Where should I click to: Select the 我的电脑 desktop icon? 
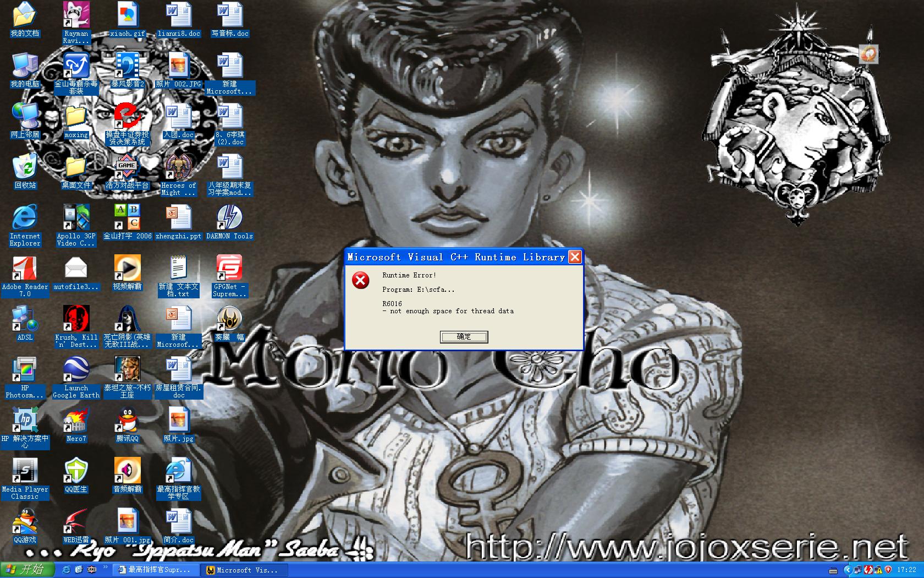point(25,70)
